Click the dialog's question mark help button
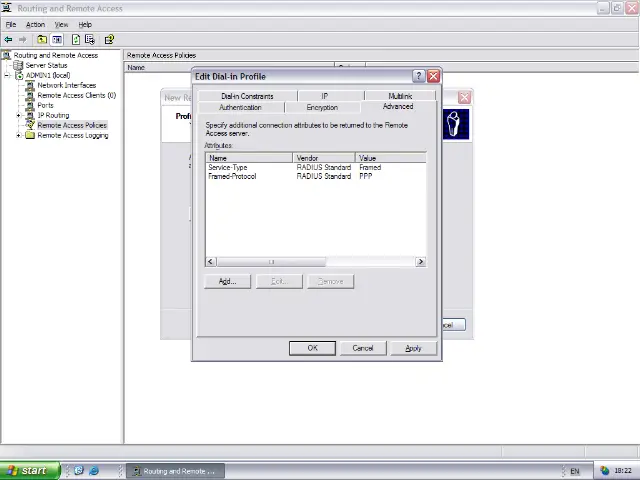The image size is (640, 480). click(418, 76)
